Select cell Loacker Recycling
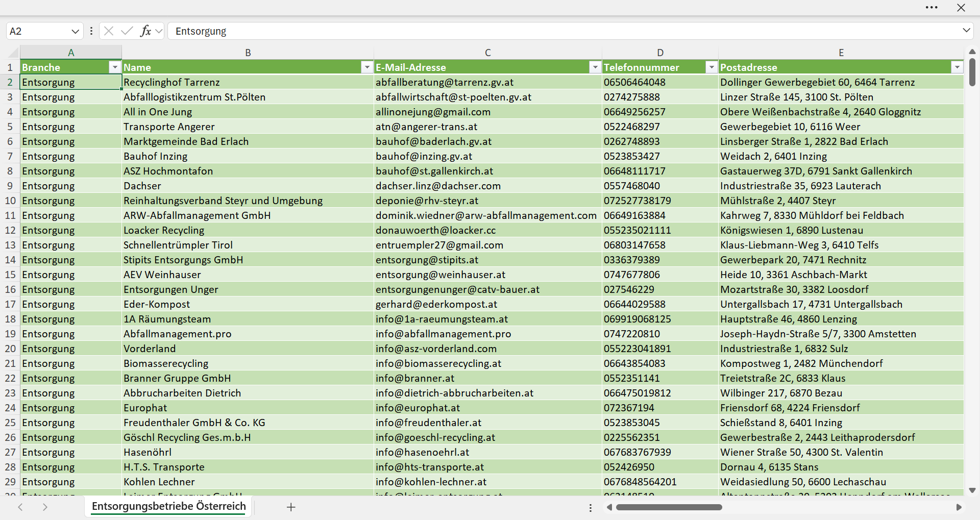 point(248,230)
